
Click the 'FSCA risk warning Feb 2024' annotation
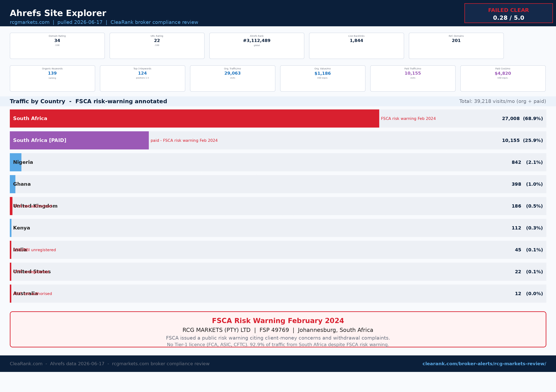point(408,118)
